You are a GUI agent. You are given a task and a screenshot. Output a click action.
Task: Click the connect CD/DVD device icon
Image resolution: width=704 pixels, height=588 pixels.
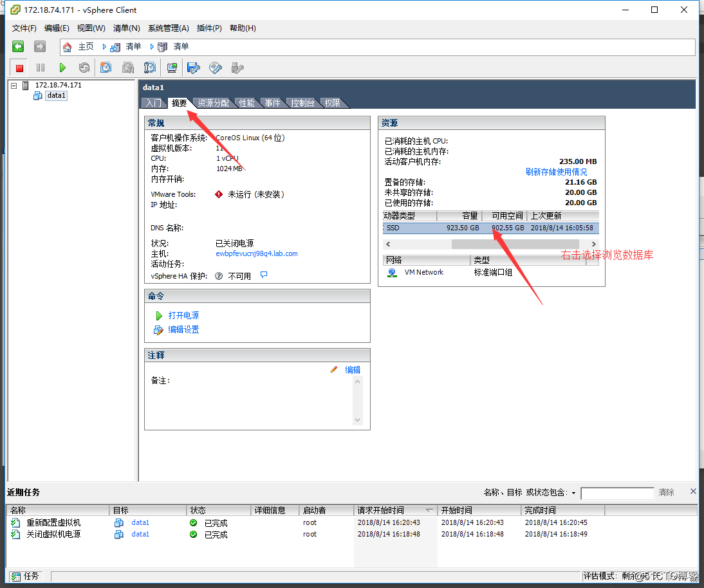(216, 68)
